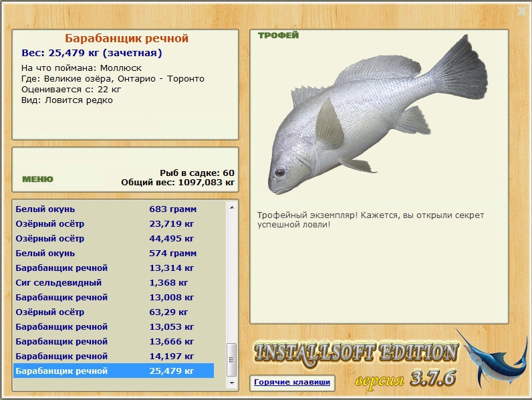Select Барабанщик речной 14,197 кг row
Screen dimensions: 532x400
click(x=114, y=357)
